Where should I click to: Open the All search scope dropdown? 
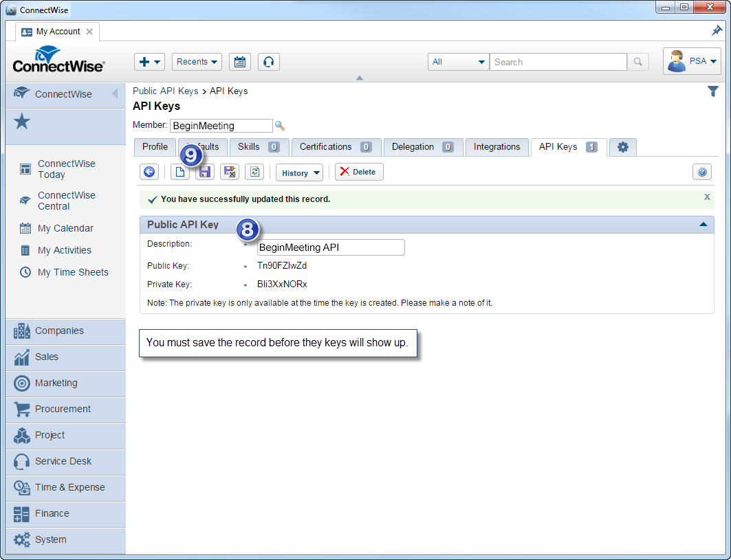[x=458, y=62]
